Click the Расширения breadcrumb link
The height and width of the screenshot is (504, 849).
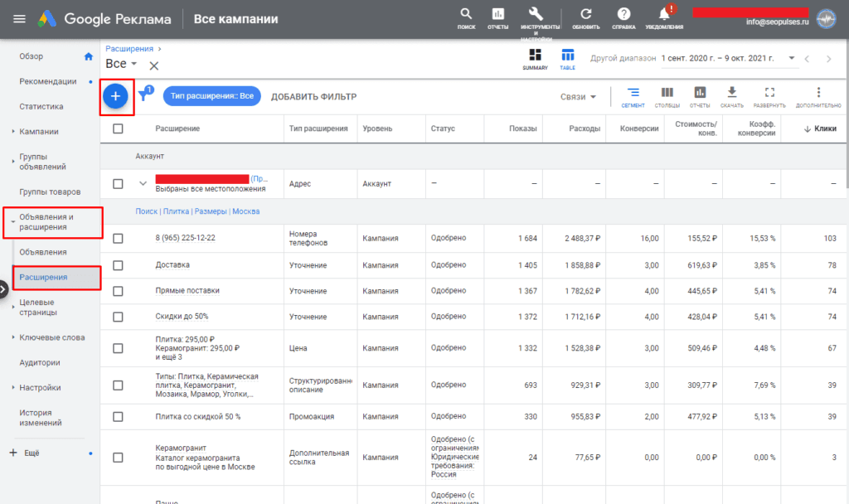pos(129,49)
